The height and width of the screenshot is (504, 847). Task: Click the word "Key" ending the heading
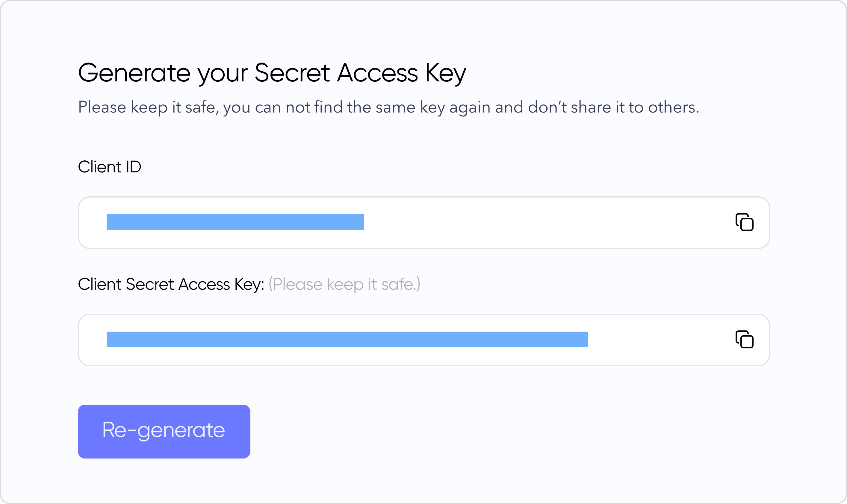click(445, 73)
